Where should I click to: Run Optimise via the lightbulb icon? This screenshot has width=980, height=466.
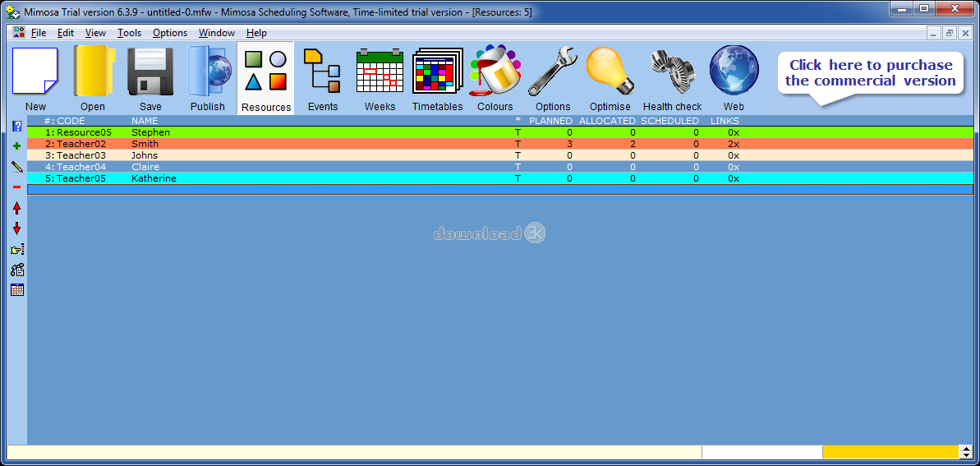(610, 72)
